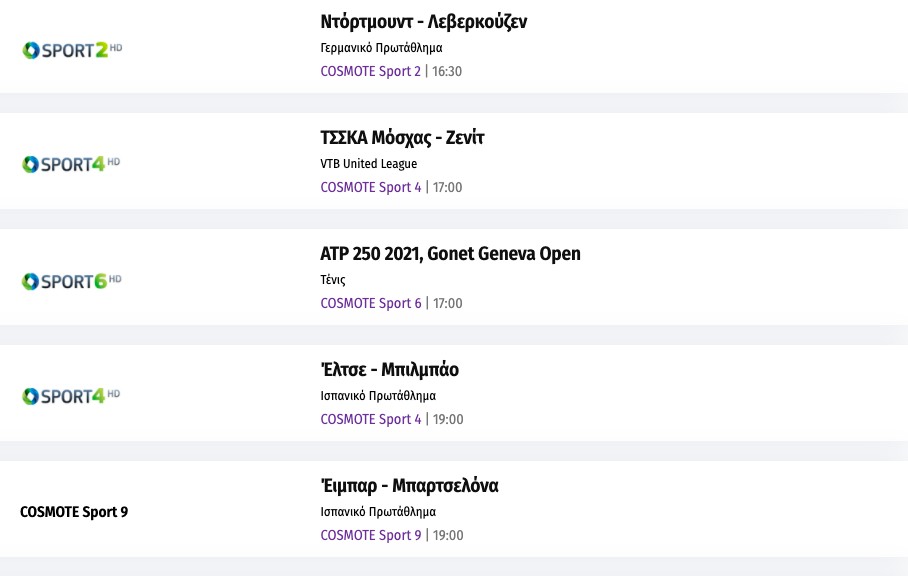
Task: Click the Sport 2 HD channel logo
Action: tap(71, 49)
